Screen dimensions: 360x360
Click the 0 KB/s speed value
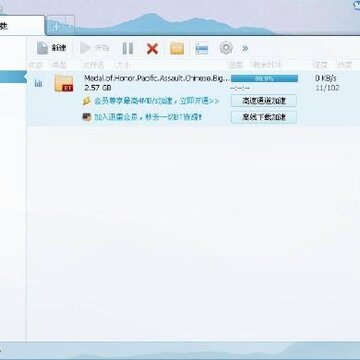tap(326, 79)
